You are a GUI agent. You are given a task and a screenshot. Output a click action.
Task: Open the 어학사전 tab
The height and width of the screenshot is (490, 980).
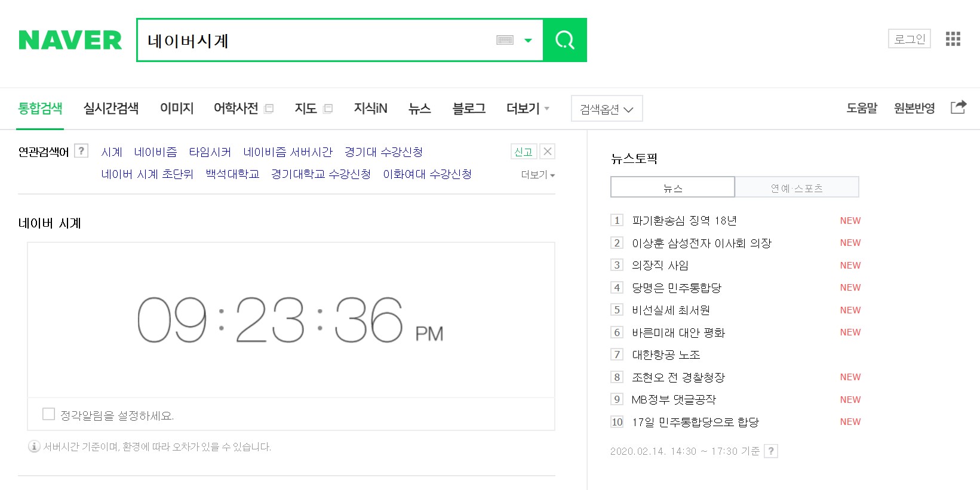click(236, 108)
